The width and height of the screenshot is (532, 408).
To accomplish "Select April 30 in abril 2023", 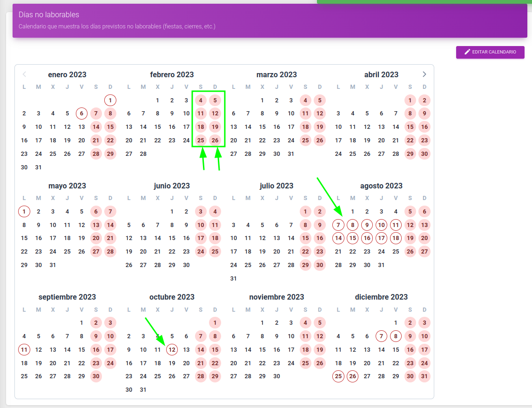I will click(x=424, y=154).
